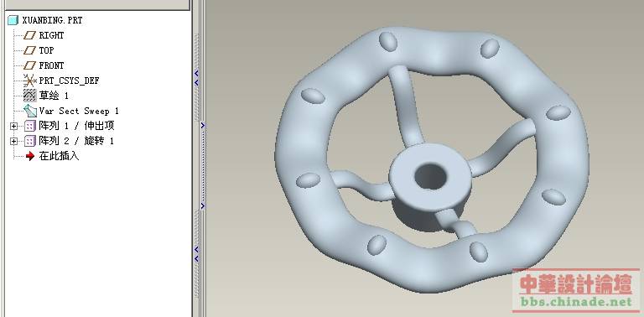Select the RIGHT datum plane icon
644x317 pixels.
pos(29,35)
